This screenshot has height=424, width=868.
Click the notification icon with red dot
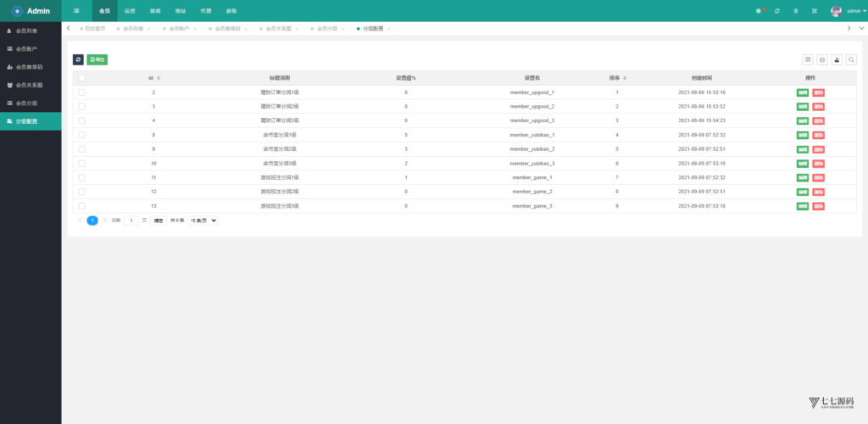(x=759, y=11)
